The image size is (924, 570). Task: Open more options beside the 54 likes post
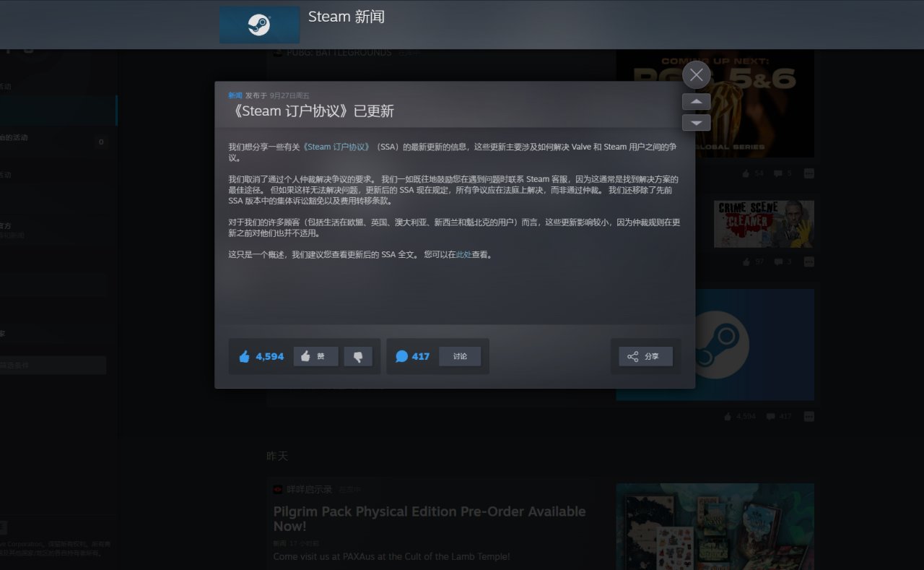point(808,173)
